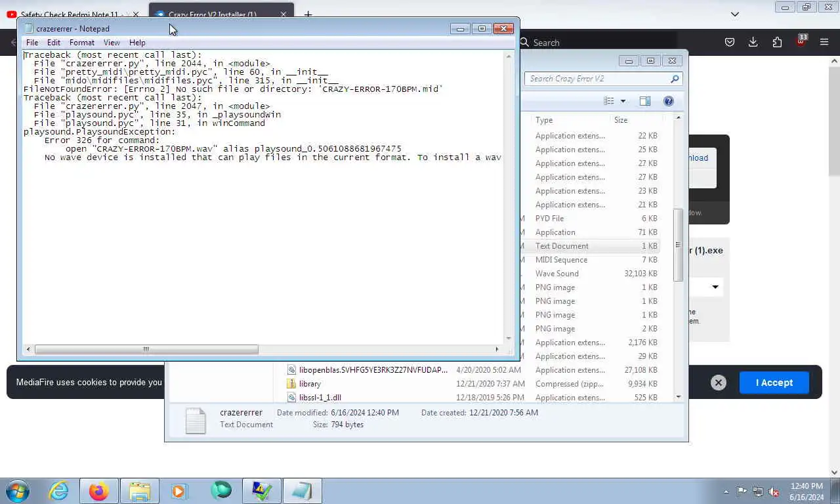Click Firefox page scrollbar up arrow
840x504 pixels.
[834, 61]
